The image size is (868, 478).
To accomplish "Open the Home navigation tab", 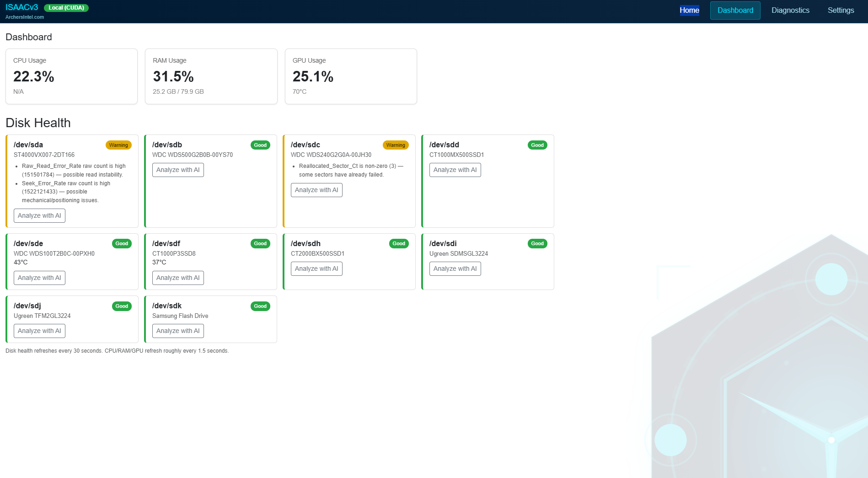I will point(689,11).
